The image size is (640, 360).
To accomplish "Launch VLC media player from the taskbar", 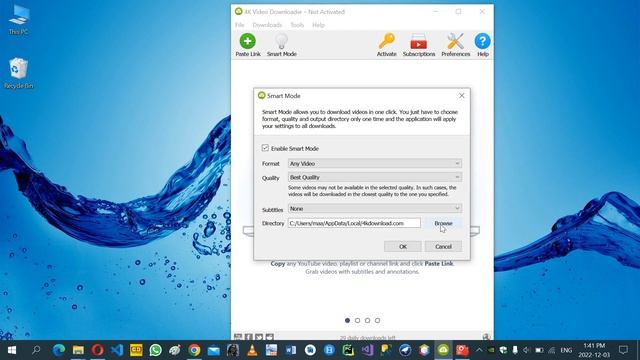I will point(252,350).
